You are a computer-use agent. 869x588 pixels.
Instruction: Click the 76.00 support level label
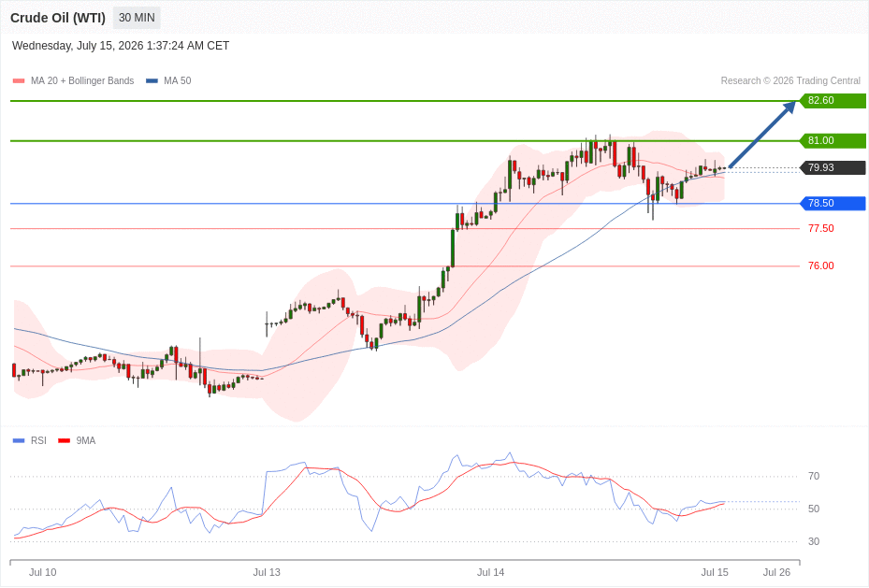coord(820,265)
